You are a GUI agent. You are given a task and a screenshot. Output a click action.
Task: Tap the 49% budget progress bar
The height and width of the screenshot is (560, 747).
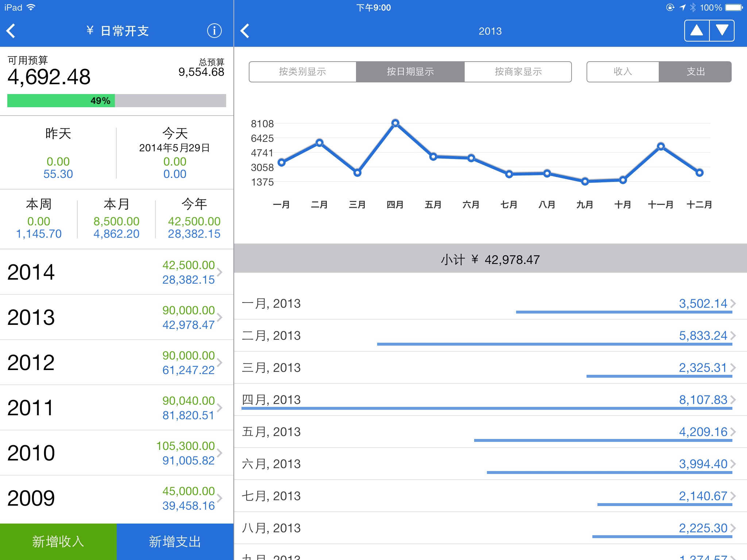(117, 101)
